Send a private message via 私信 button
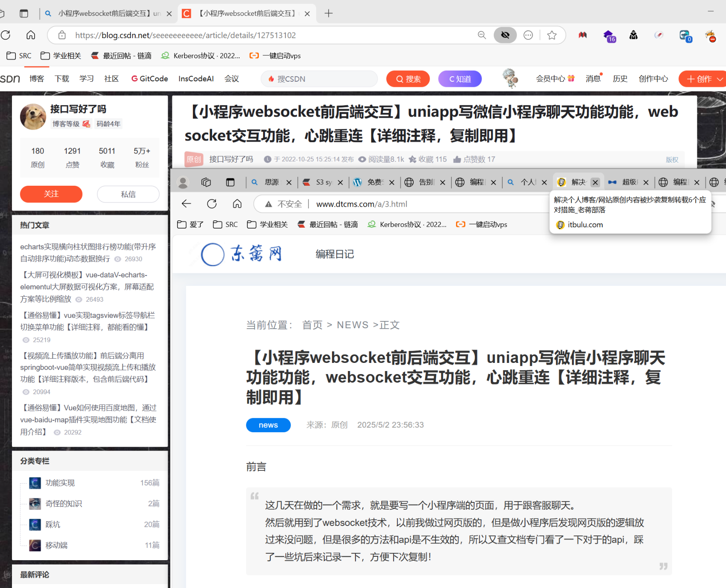The height and width of the screenshot is (588, 726). click(128, 194)
